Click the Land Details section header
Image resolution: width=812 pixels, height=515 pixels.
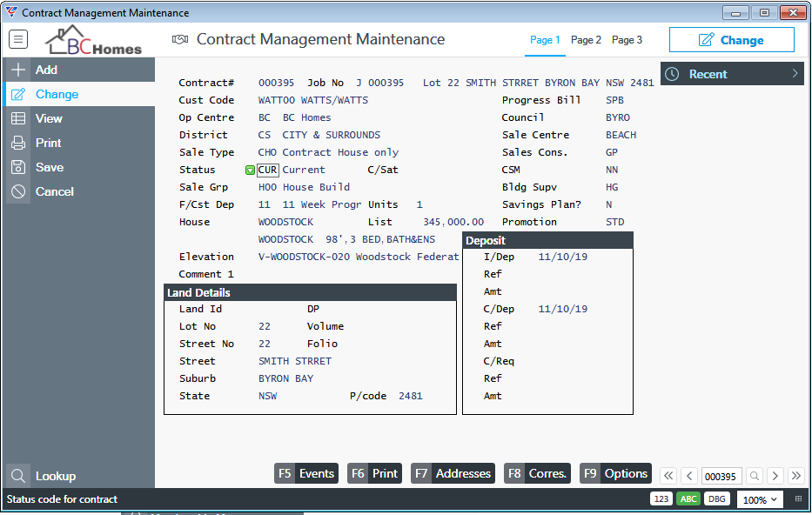click(310, 292)
